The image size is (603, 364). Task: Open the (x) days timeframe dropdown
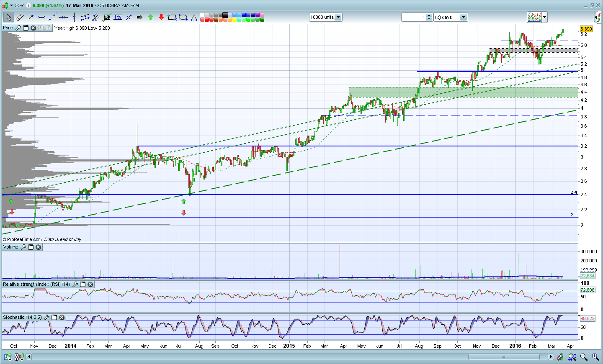[464, 17]
